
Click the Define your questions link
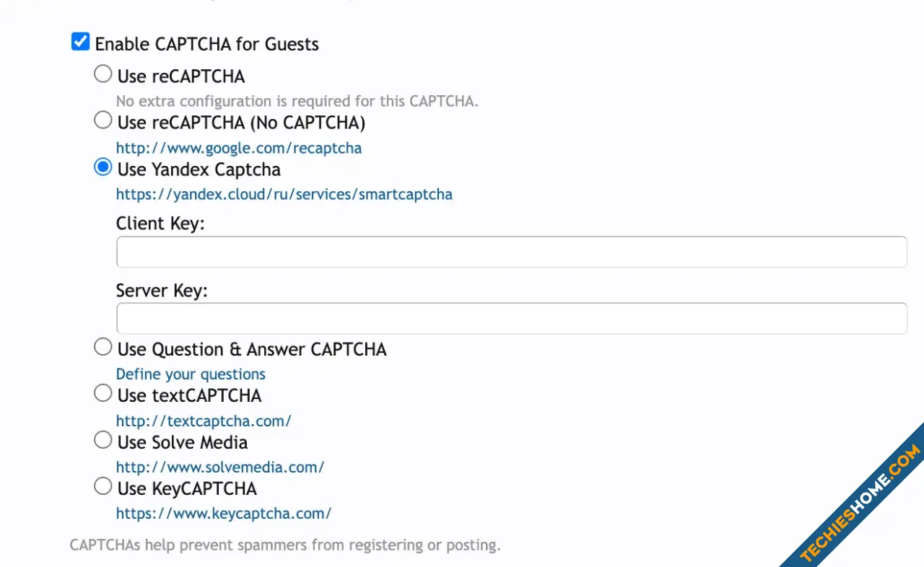(x=191, y=374)
